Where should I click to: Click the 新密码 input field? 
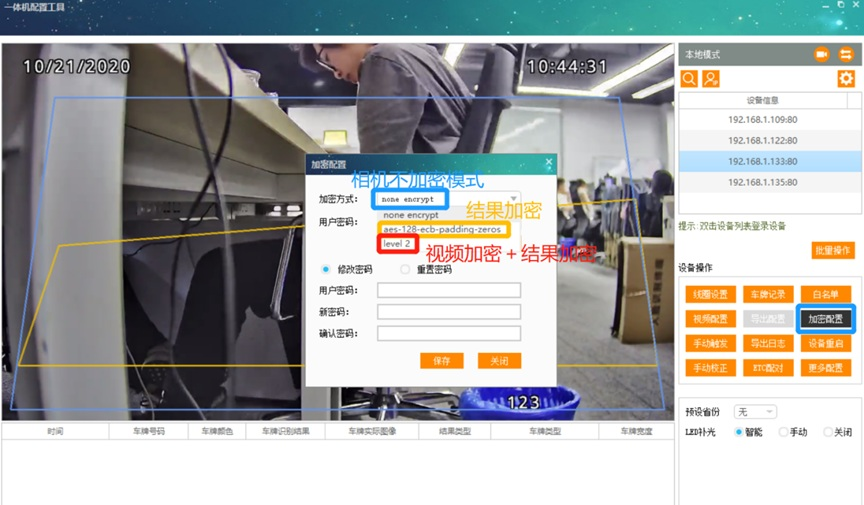point(449,312)
